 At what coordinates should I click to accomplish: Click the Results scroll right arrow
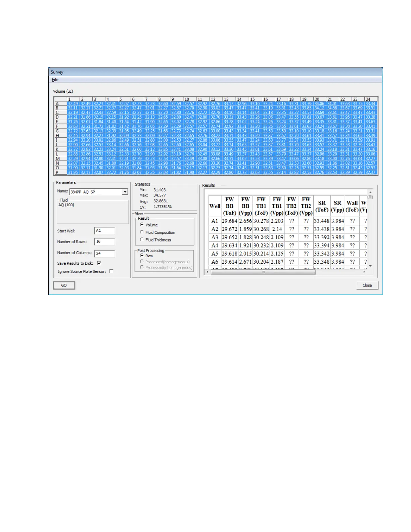pyautogui.click(x=364, y=272)
